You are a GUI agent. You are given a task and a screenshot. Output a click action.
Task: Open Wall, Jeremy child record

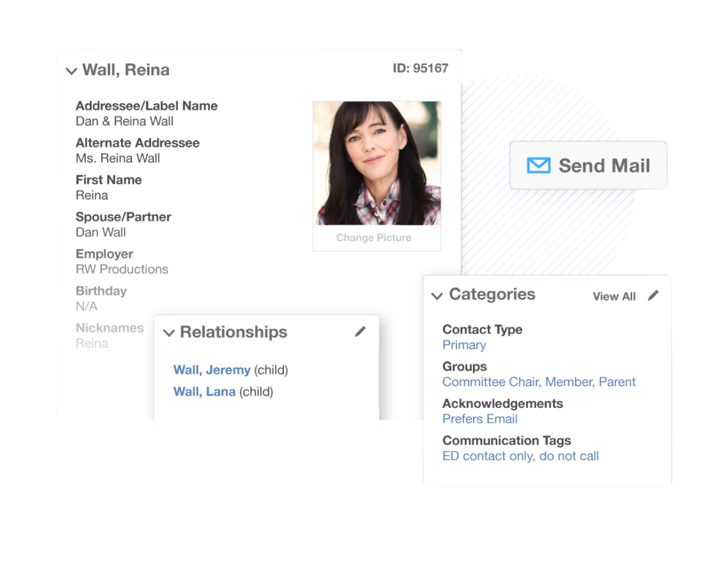point(212,370)
